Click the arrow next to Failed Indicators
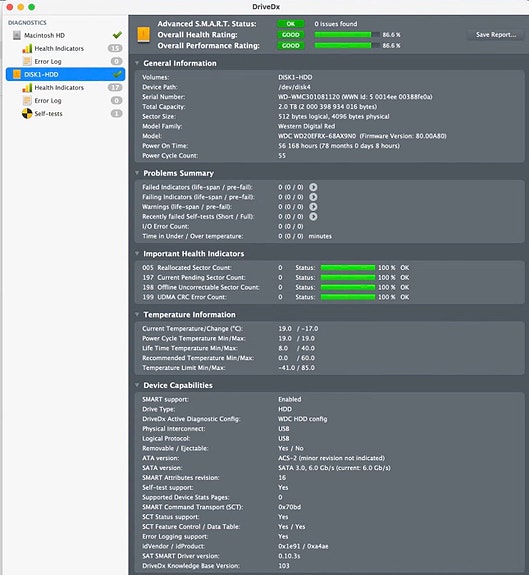The height and width of the screenshot is (575, 529). pyautogui.click(x=313, y=187)
